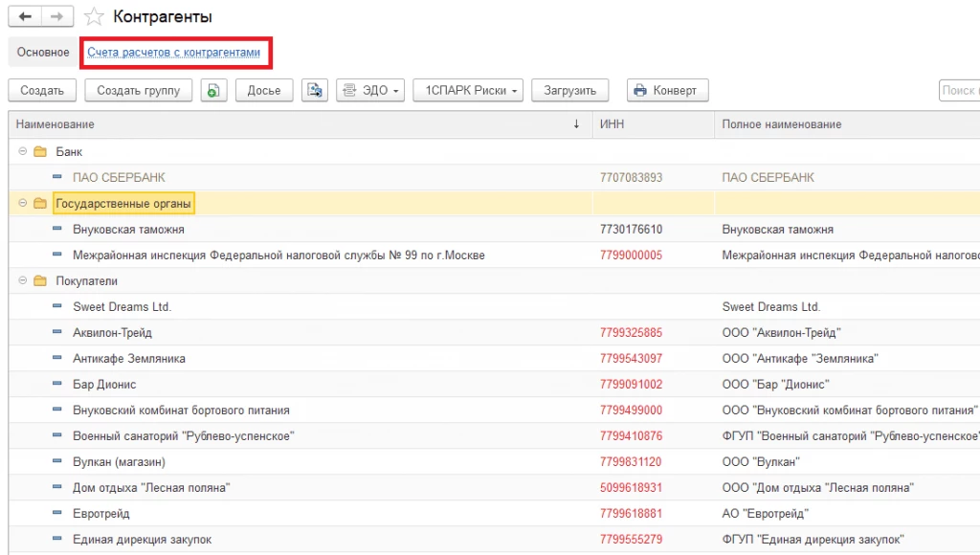The image size is (980, 555).
Task: Click the sort arrow in Наименование header
Action: pos(576,124)
